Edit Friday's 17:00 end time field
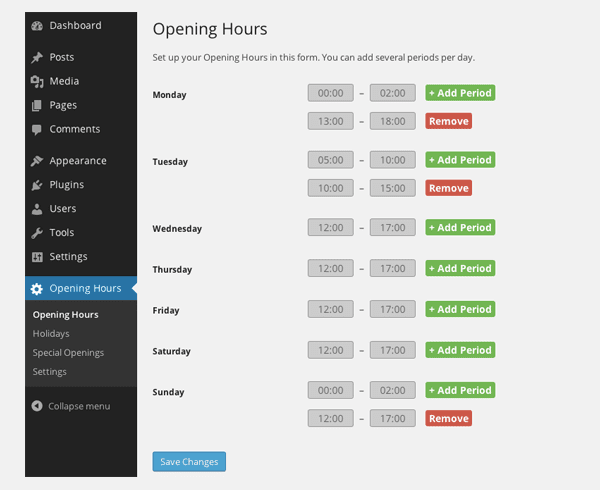The height and width of the screenshot is (490, 600). click(x=393, y=309)
